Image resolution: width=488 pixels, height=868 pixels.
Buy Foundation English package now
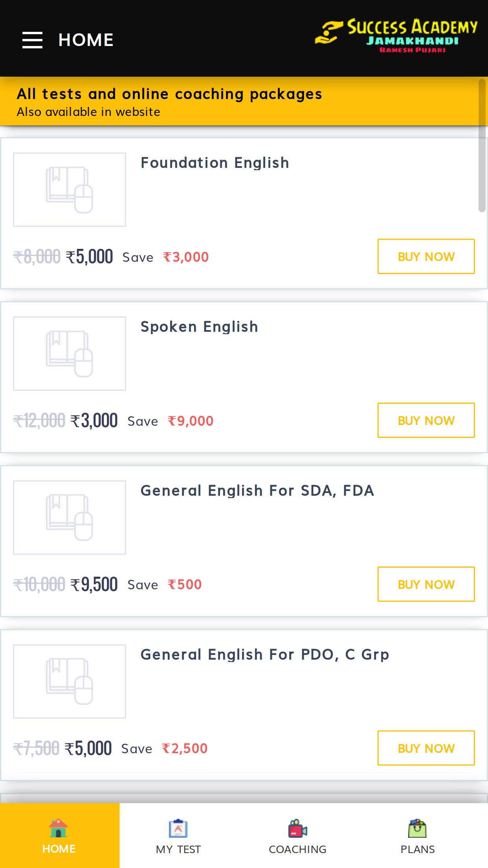click(x=426, y=256)
